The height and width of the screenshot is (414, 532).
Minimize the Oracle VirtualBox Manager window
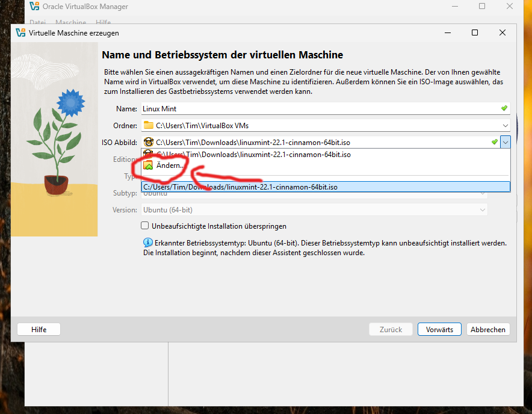(x=455, y=6)
